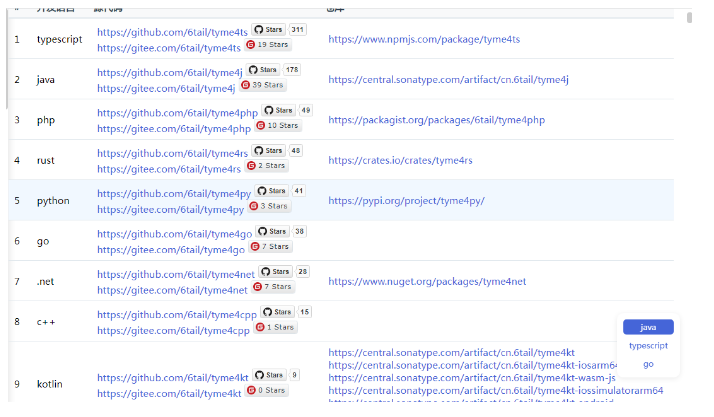Open the Gitee tyme4kt repository link
This screenshot has height=417, width=714.
169,394
